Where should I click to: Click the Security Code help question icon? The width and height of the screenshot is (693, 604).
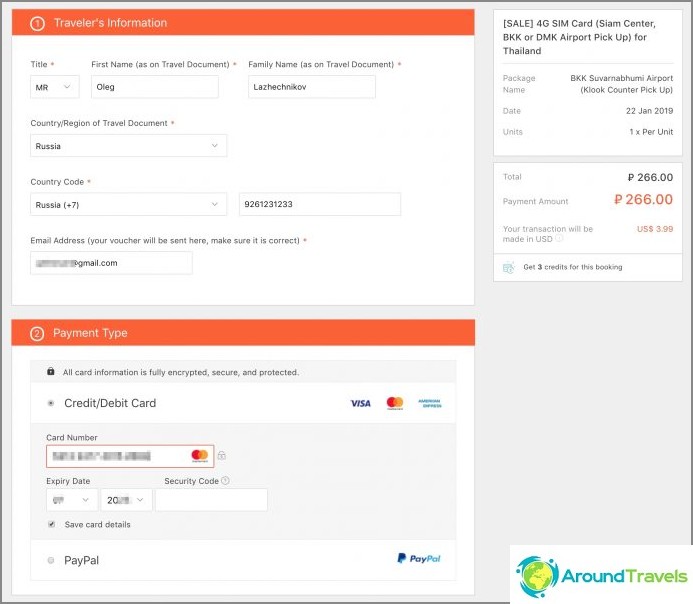point(225,480)
